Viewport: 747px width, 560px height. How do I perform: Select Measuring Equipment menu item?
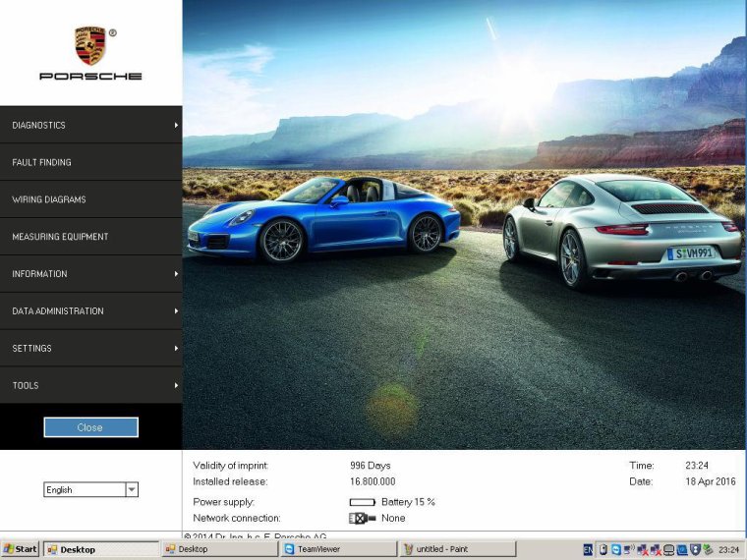click(60, 237)
